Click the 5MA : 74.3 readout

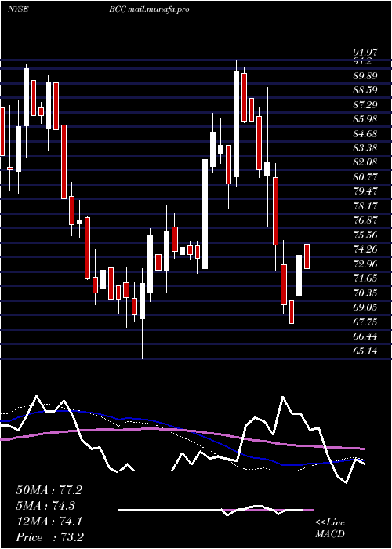pos(45,506)
